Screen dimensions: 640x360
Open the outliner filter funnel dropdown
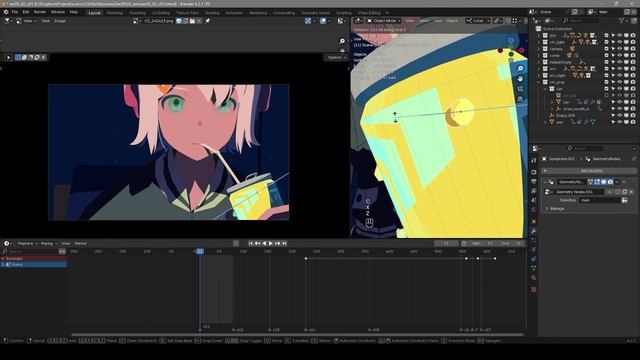point(623,20)
